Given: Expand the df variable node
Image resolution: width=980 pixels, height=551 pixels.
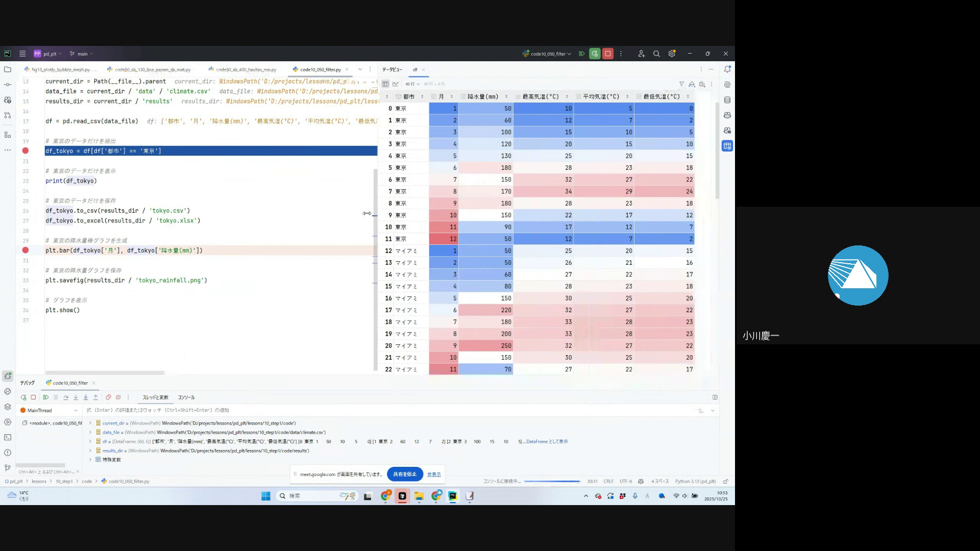Looking at the screenshot, I should point(90,442).
